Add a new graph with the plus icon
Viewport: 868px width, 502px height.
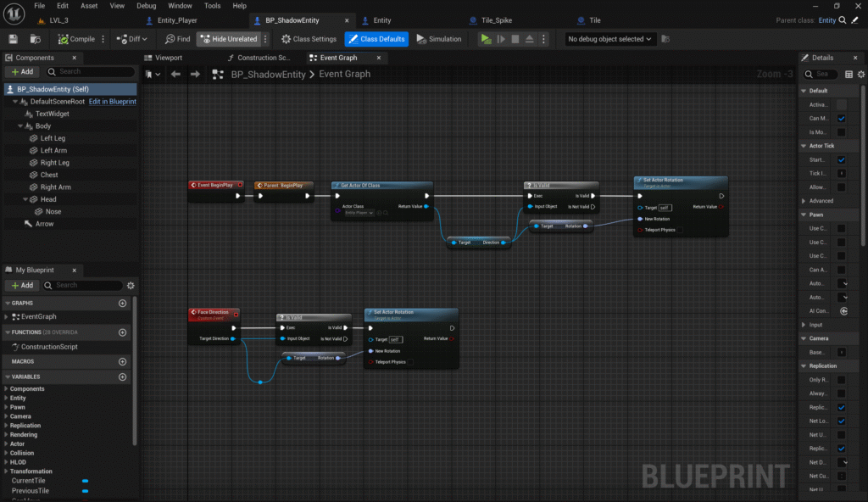122,304
